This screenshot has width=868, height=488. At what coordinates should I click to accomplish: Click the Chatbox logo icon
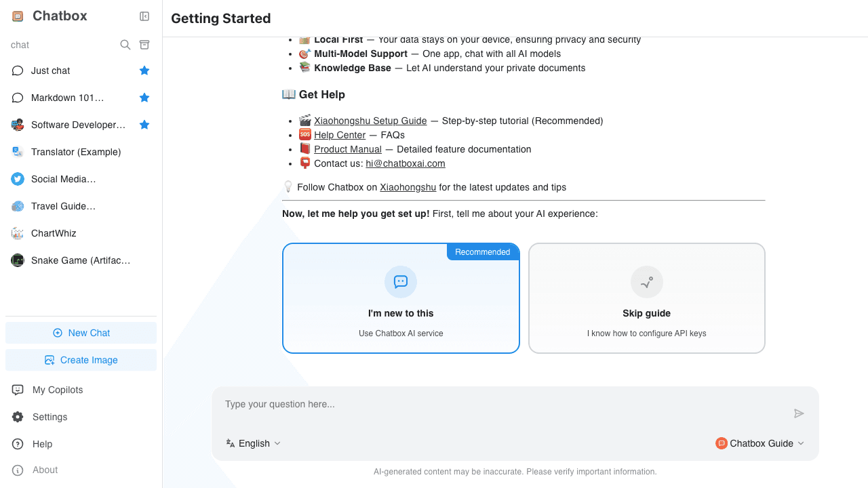point(18,16)
